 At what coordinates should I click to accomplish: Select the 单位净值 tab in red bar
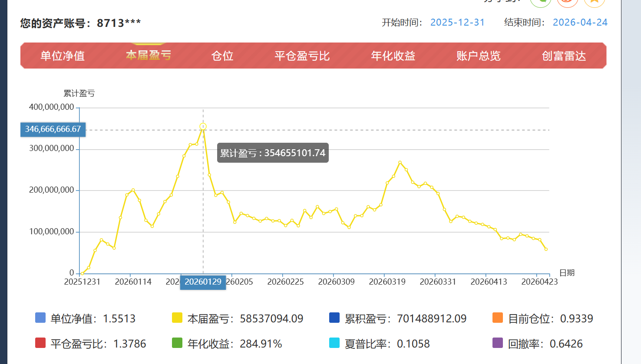63,56
